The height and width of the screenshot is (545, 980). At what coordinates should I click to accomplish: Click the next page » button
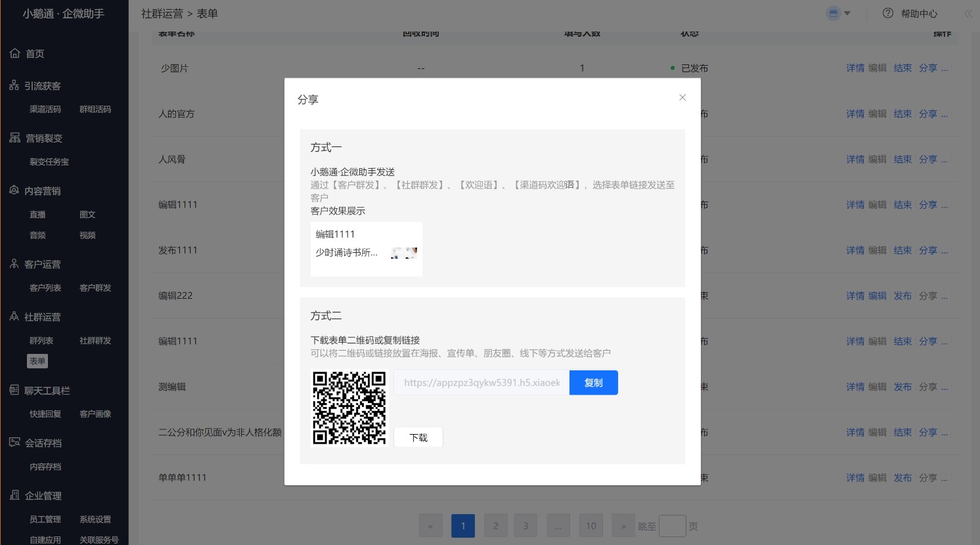(x=623, y=526)
